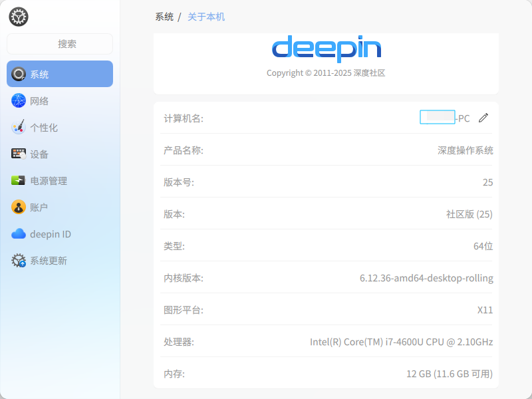This screenshot has height=399, width=532.
Task: Click the 内存: label
Action: [174, 374]
